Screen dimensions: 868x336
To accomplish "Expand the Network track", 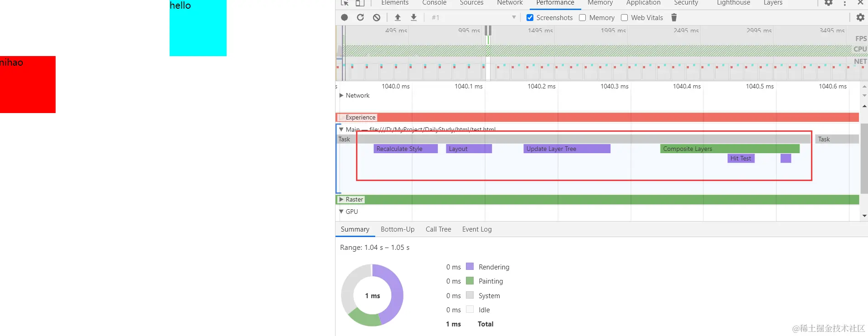I will tap(341, 95).
